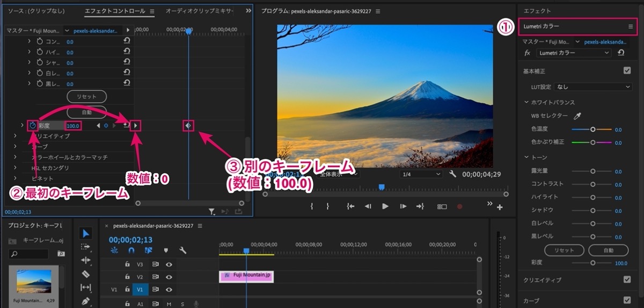Click リセット button in Effect Controls
Viewport: 644px width, 308px height.
(x=86, y=97)
